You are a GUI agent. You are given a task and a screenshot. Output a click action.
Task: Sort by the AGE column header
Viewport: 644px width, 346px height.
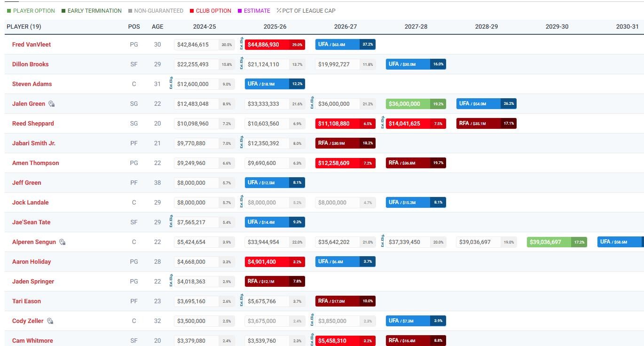[x=157, y=26]
